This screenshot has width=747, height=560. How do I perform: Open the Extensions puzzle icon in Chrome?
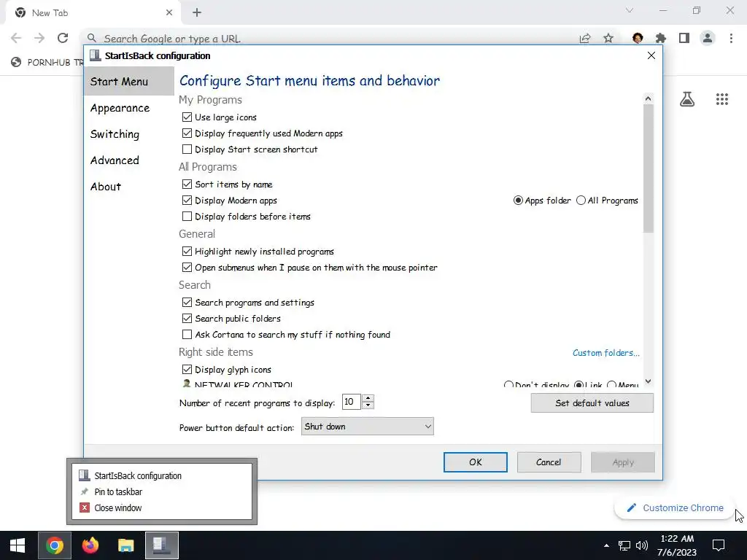click(661, 38)
